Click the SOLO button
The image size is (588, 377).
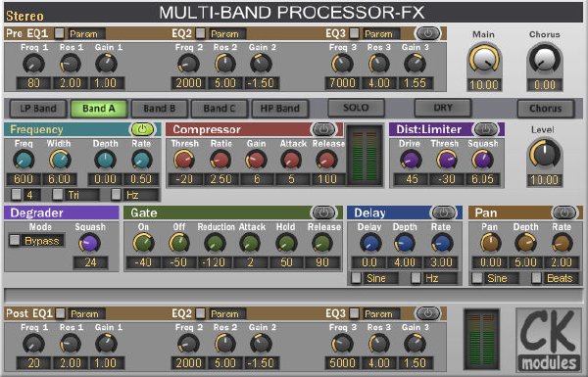[x=356, y=108]
